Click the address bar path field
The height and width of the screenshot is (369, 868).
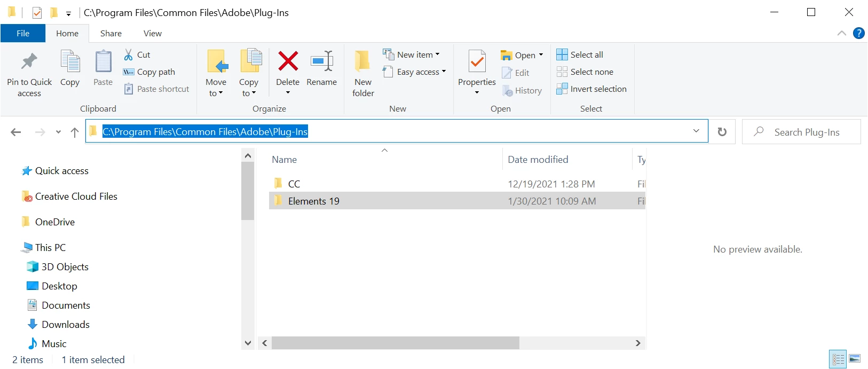[x=396, y=131]
